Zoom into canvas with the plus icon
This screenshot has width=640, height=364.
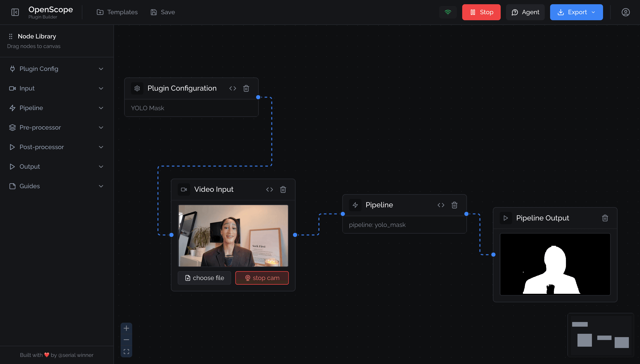click(x=126, y=328)
